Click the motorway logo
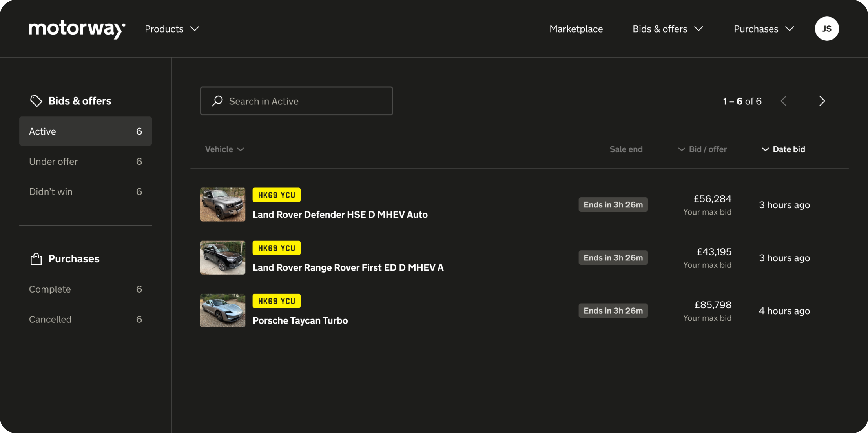 click(x=77, y=29)
